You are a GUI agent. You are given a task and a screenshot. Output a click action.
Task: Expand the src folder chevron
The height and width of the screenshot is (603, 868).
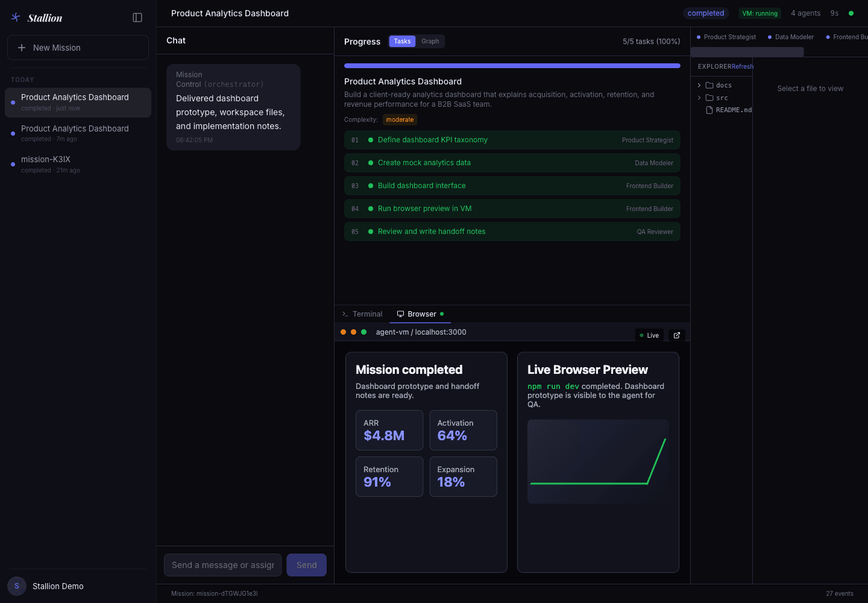coord(699,98)
